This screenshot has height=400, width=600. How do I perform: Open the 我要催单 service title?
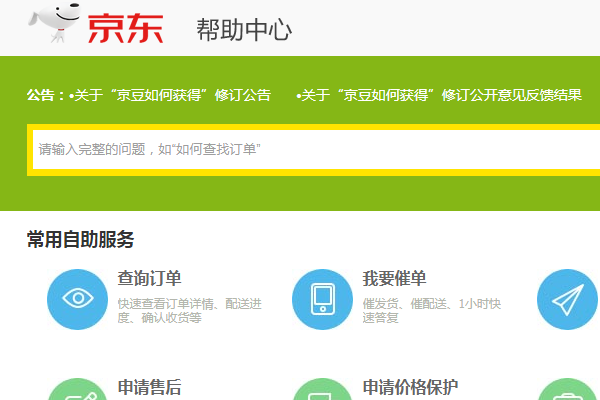pyautogui.click(x=394, y=278)
